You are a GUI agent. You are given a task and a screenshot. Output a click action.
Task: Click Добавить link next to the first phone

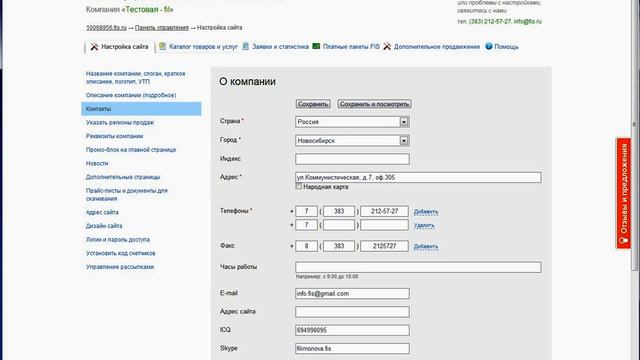[426, 211]
